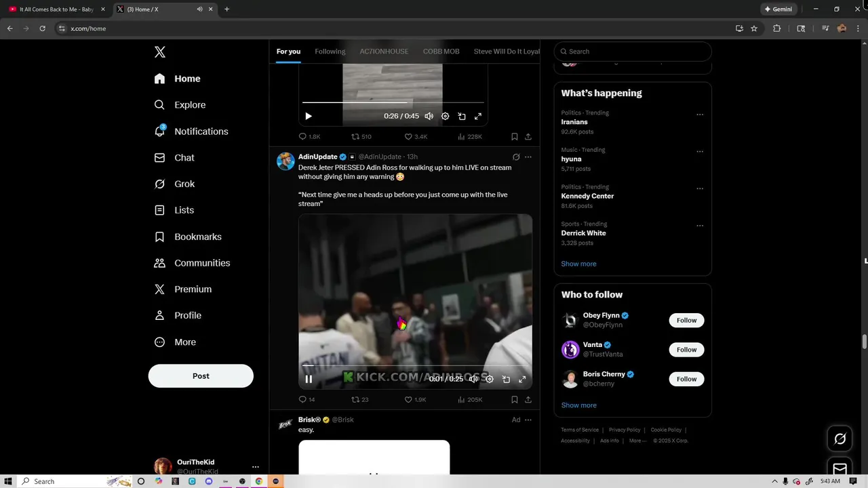Switch to Steve Will Do It Loyal tab
The height and width of the screenshot is (488, 868).
click(507, 52)
